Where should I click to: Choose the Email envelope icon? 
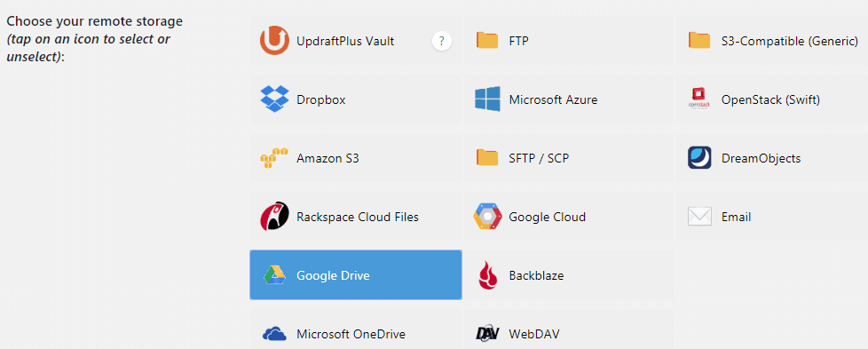point(699,217)
